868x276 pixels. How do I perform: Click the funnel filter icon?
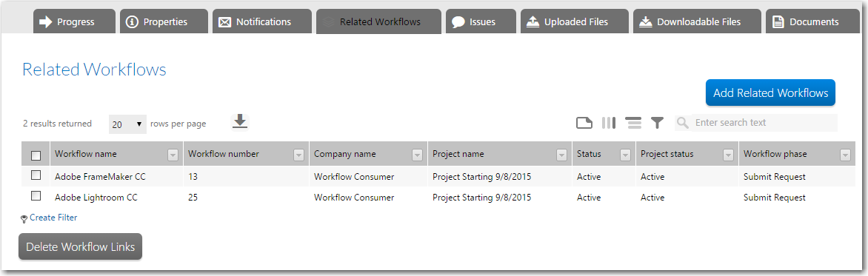click(x=657, y=123)
